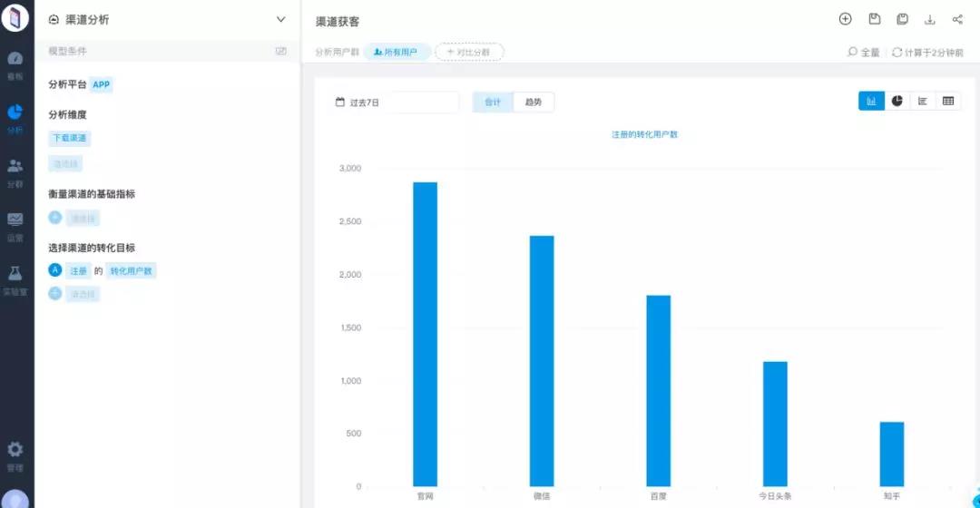Click the download icon in top toolbar

930,19
